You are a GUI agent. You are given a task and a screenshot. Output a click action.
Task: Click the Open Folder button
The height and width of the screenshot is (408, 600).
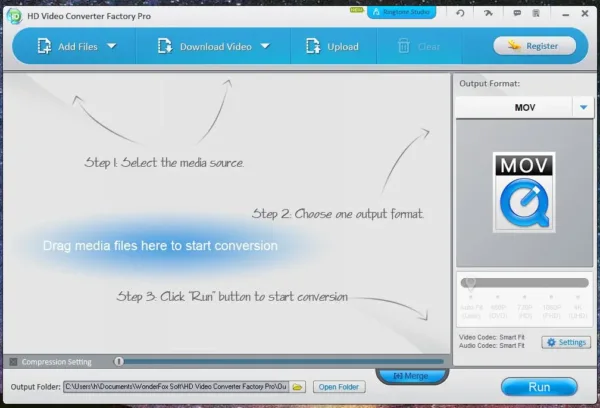[339, 387]
